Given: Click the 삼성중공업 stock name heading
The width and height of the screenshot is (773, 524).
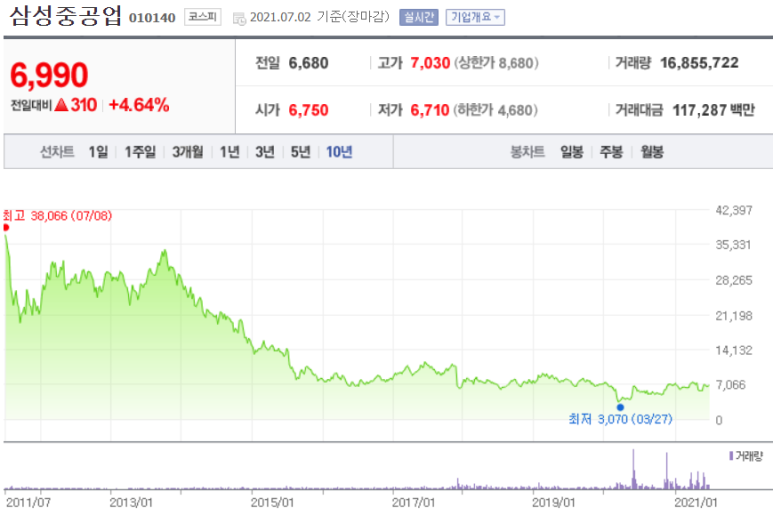Looking at the screenshot, I should point(65,16).
